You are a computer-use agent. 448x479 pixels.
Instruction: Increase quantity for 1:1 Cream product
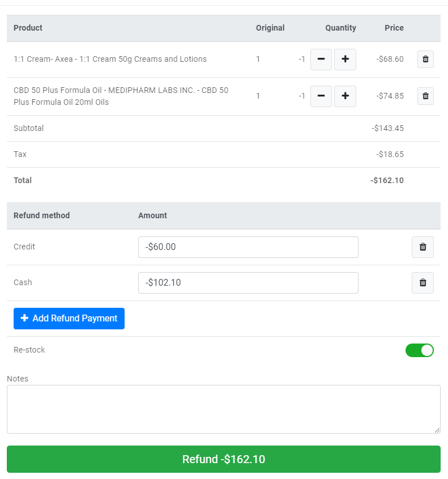pos(345,59)
